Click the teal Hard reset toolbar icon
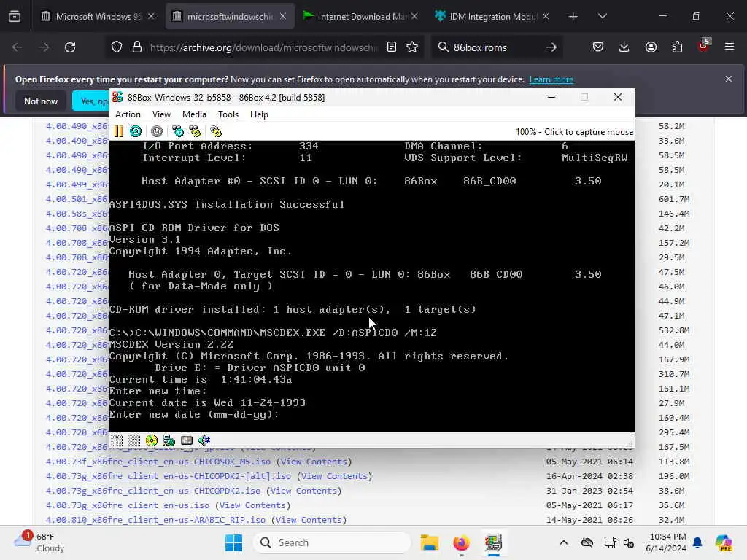Viewport: 747px width, 560px height. (x=136, y=131)
